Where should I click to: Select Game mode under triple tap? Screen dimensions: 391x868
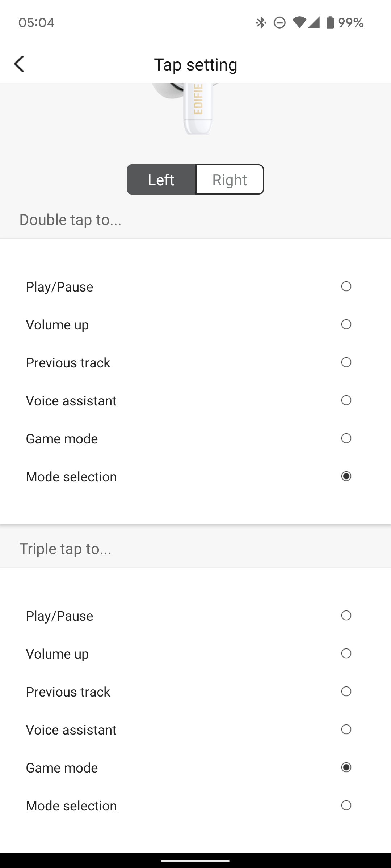346,767
